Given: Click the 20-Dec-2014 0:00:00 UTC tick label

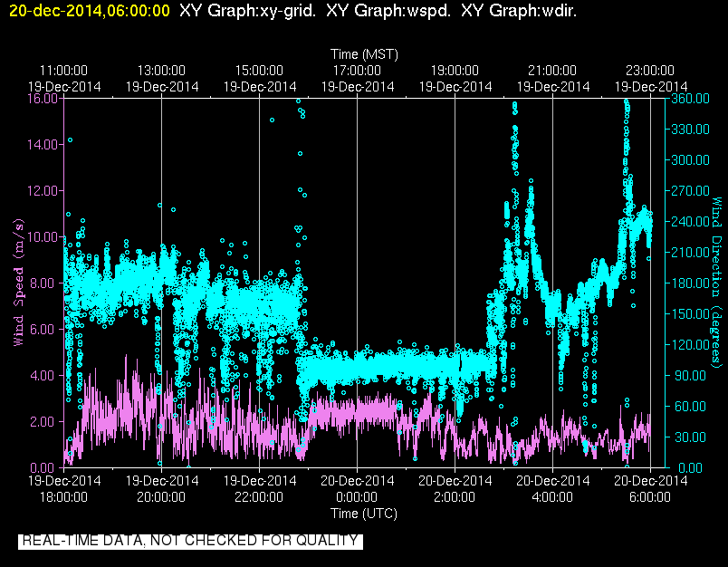Looking at the screenshot, I should point(357,488).
